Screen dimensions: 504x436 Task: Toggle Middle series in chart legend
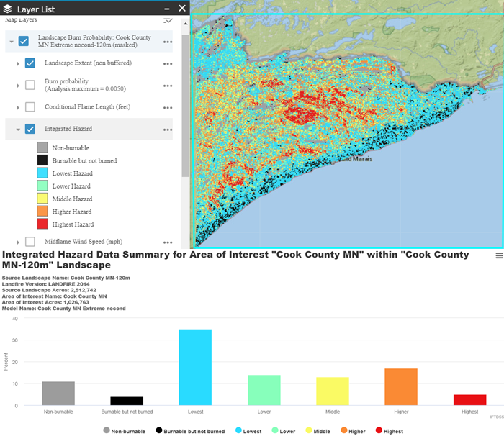318,431
